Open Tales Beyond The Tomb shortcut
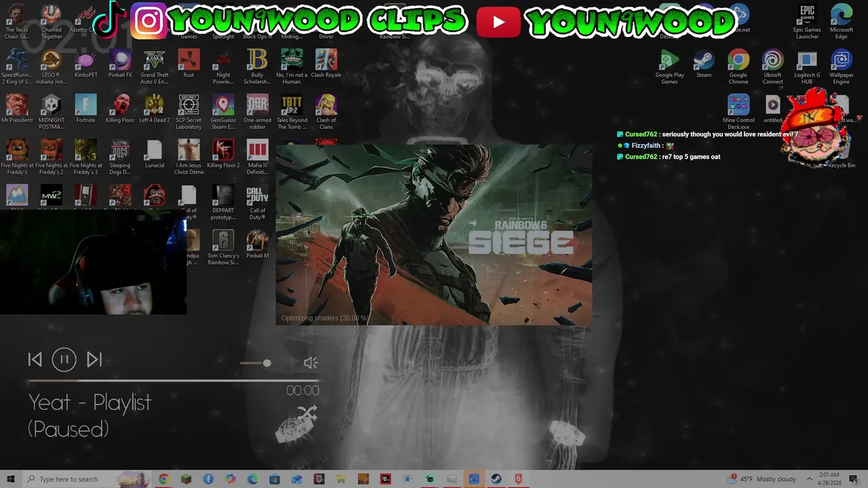Screen dimensions: 868x488 [x=292, y=113]
